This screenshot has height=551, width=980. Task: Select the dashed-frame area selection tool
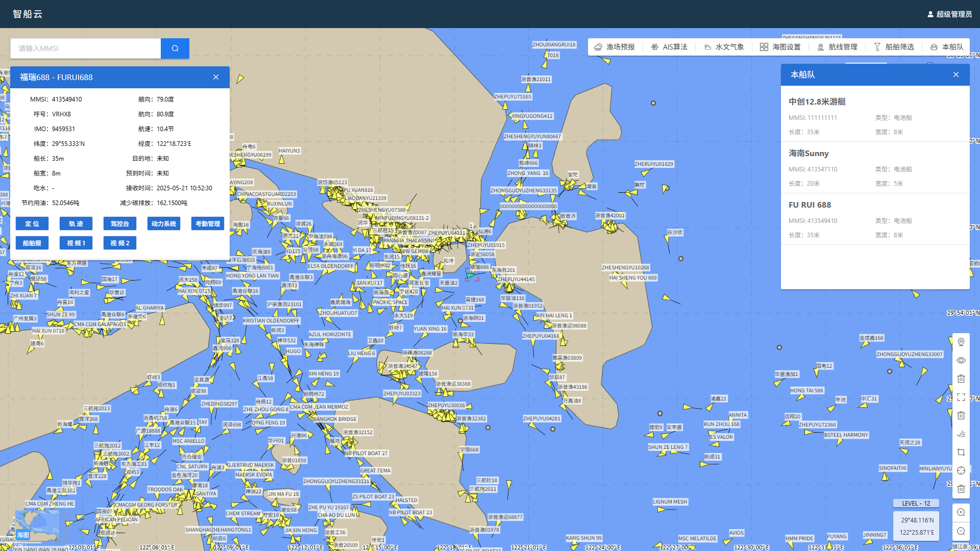pyautogui.click(x=961, y=397)
